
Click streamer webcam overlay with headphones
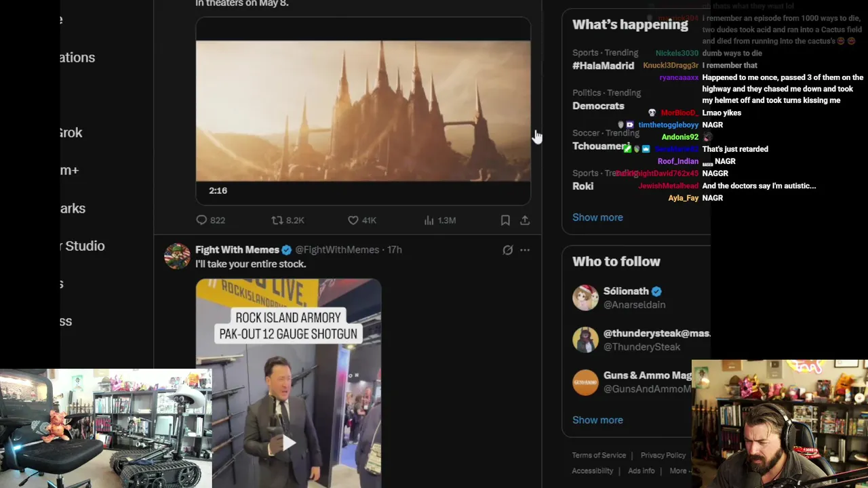(x=780, y=424)
